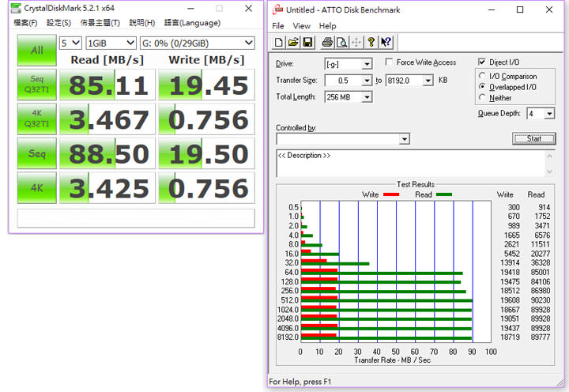Open the Drive dropdown in ATTO
Viewport: 569px width, 392px height.
(367, 64)
